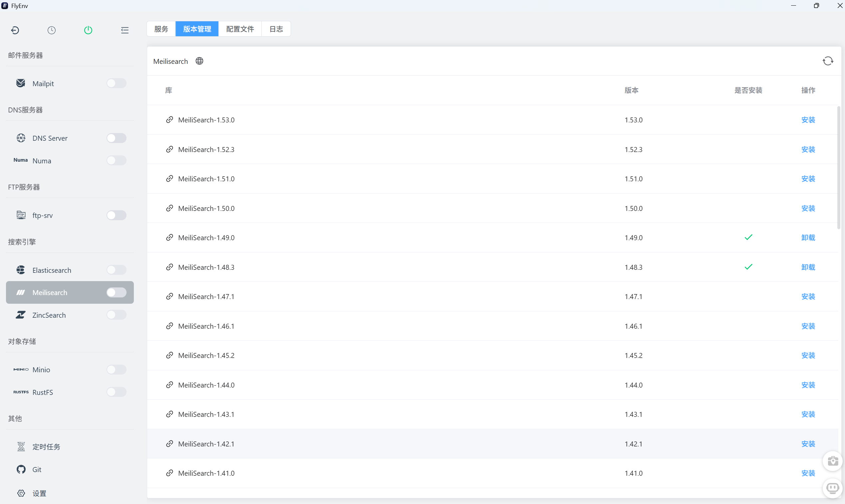Install MeiliSearch 1.44.0 via 安装
Screen dimensions: 845x504
click(x=808, y=385)
